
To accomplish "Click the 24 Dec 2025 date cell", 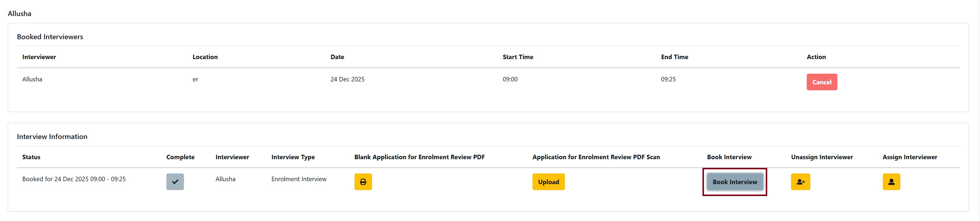I will 347,80.
